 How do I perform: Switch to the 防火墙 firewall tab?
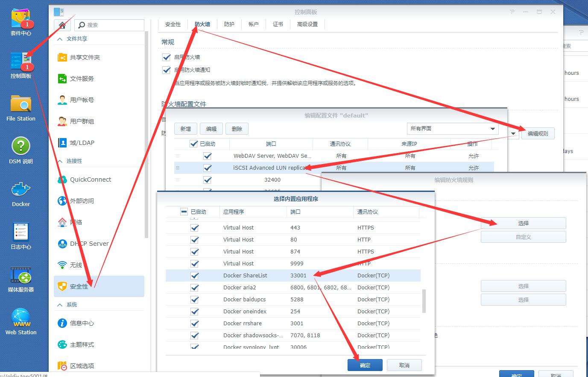pyautogui.click(x=202, y=24)
